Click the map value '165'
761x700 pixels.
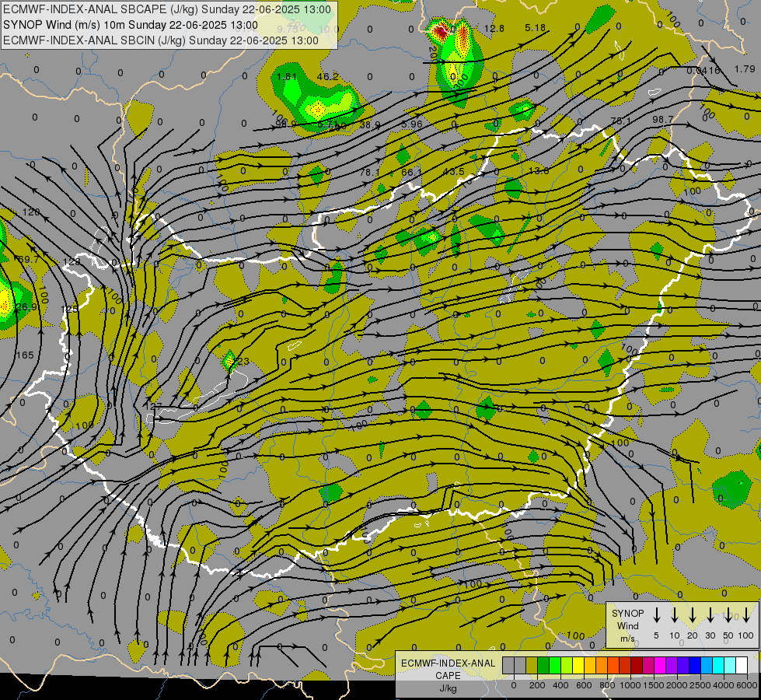click(25, 355)
